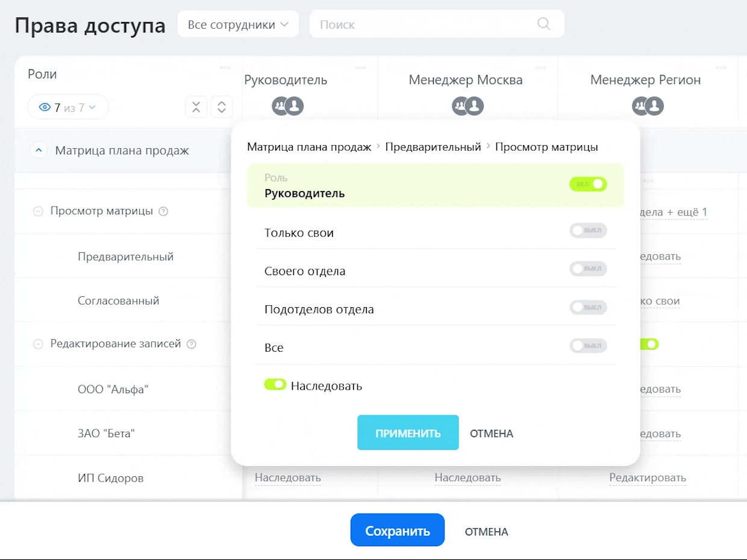This screenshot has height=560, width=747.
Task: Open three-dots menu of Менеджер Москва column
Action: pos(541,67)
